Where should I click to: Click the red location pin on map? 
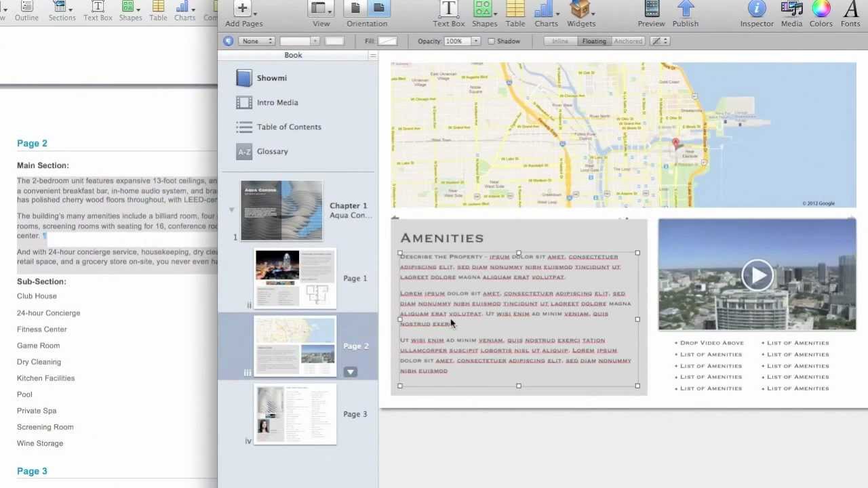coord(675,144)
